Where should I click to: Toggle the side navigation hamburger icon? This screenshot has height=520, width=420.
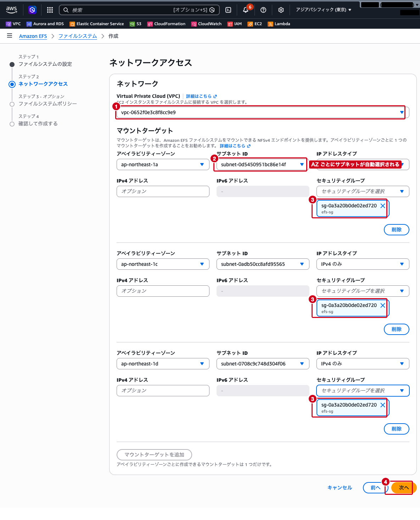(10, 36)
